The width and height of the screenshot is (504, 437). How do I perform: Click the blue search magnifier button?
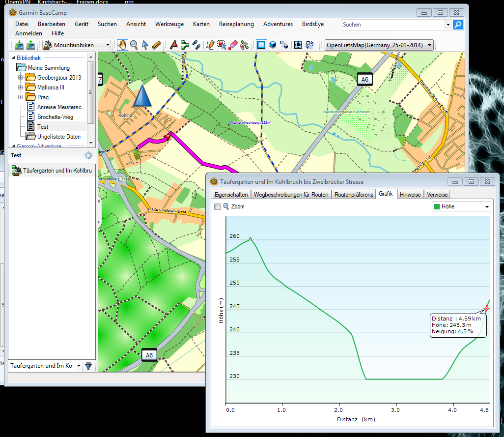[458, 25]
